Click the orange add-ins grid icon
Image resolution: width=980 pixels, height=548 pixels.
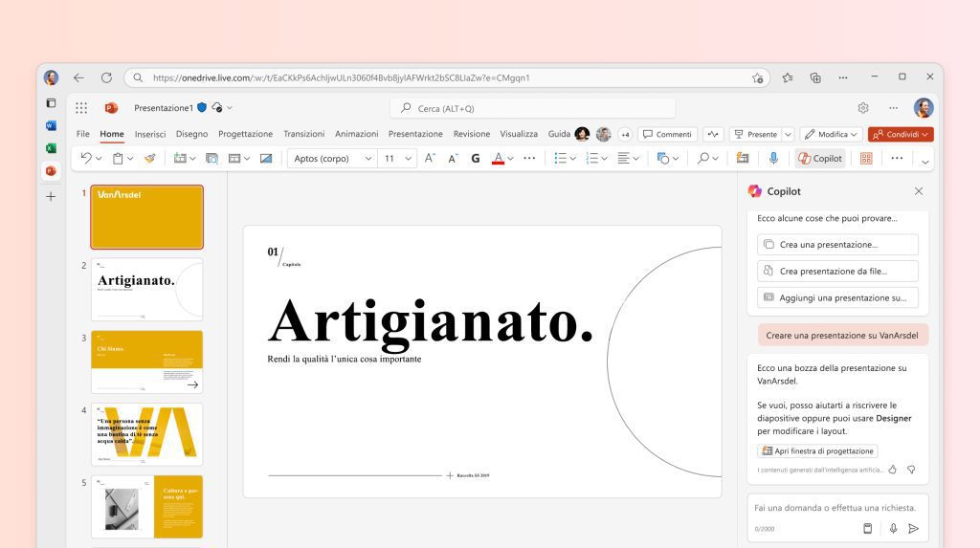point(866,158)
